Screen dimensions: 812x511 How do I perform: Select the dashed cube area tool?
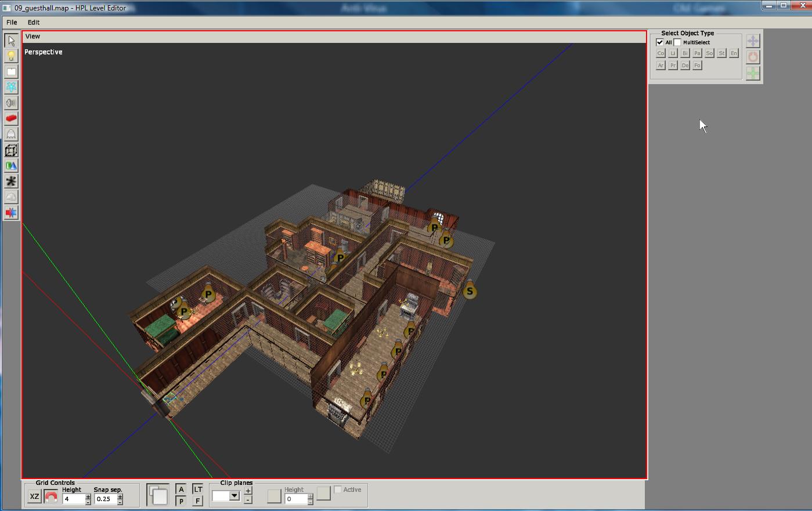click(11, 150)
